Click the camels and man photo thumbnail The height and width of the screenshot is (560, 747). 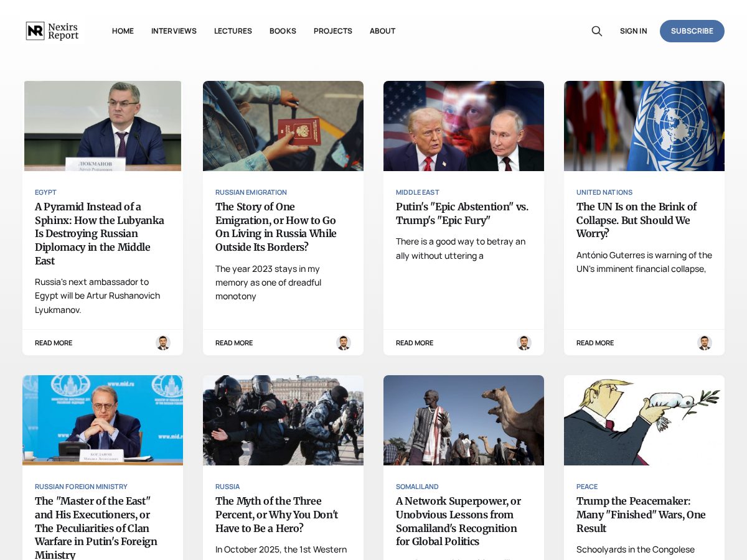click(464, 420)
